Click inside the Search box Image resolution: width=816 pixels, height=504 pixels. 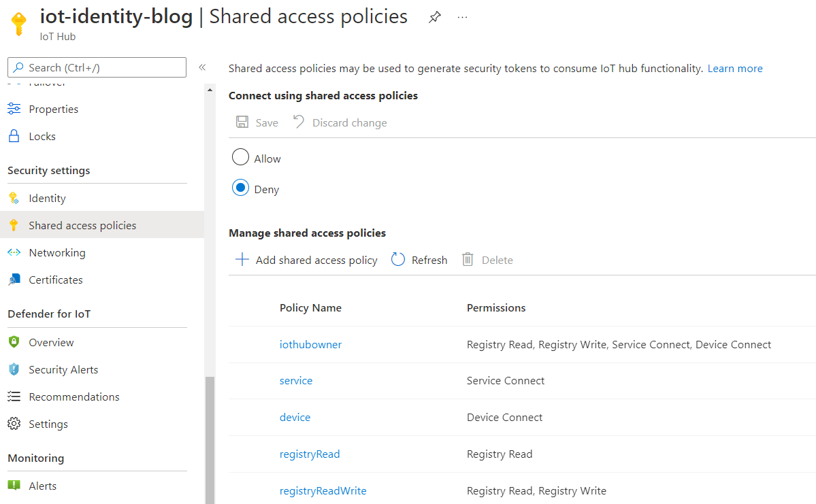coord(96,67)
